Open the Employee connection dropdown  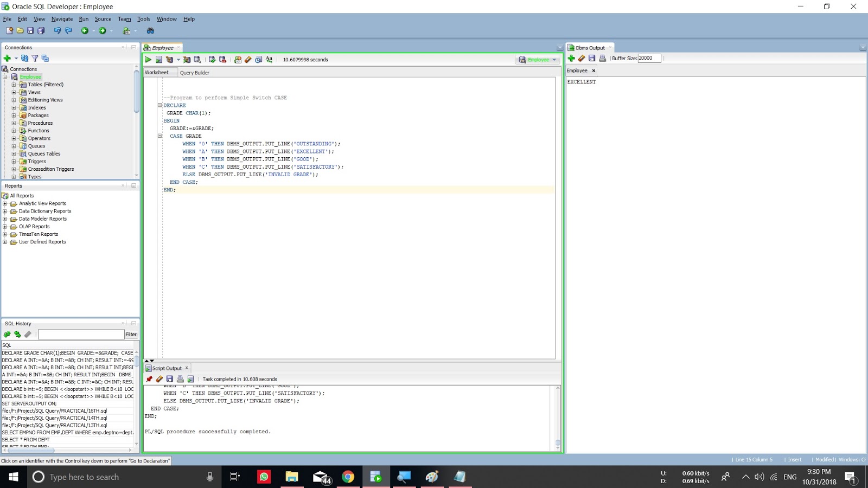pyautogui.click(x=554, y=60)
